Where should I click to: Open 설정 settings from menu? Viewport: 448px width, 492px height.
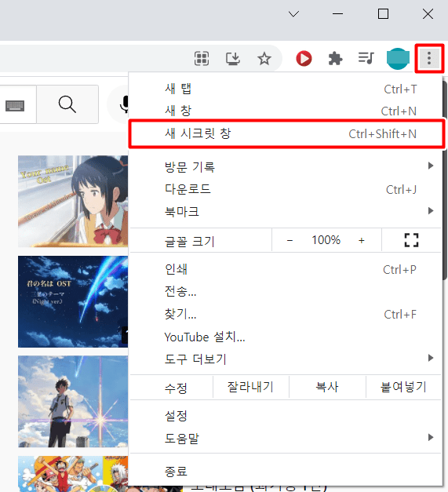click(x=286, y=416)
